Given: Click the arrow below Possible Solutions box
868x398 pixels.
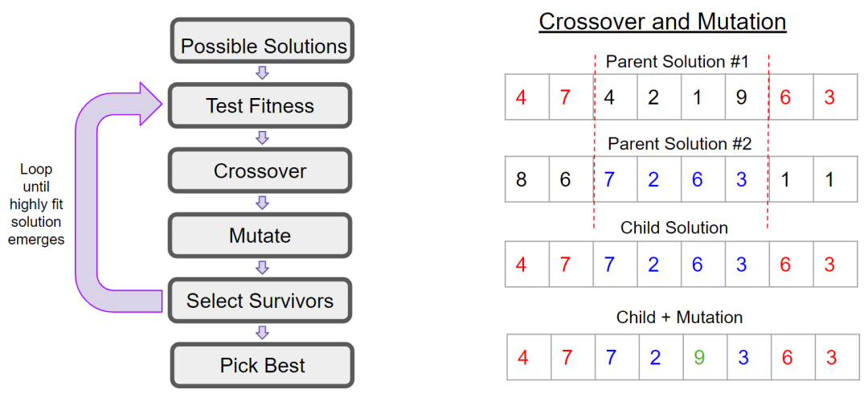Looking at the screenshot, I should pyautogui.click(x=261, y=72).
